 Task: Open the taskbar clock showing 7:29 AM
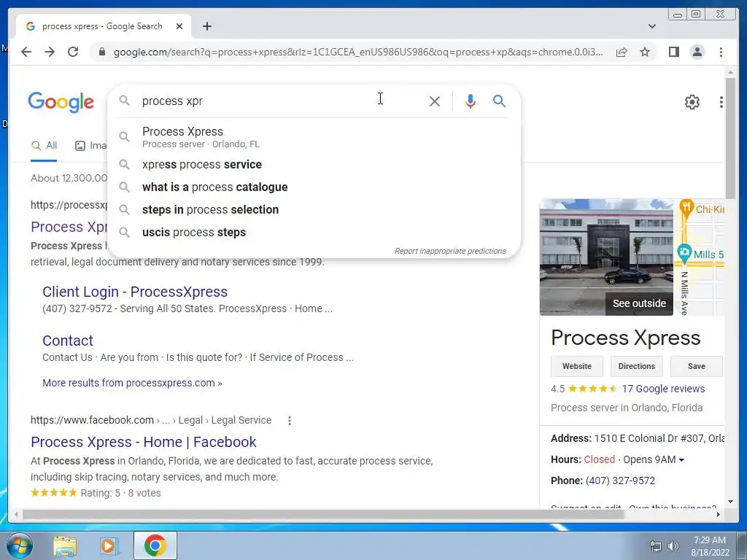(710, 546)
